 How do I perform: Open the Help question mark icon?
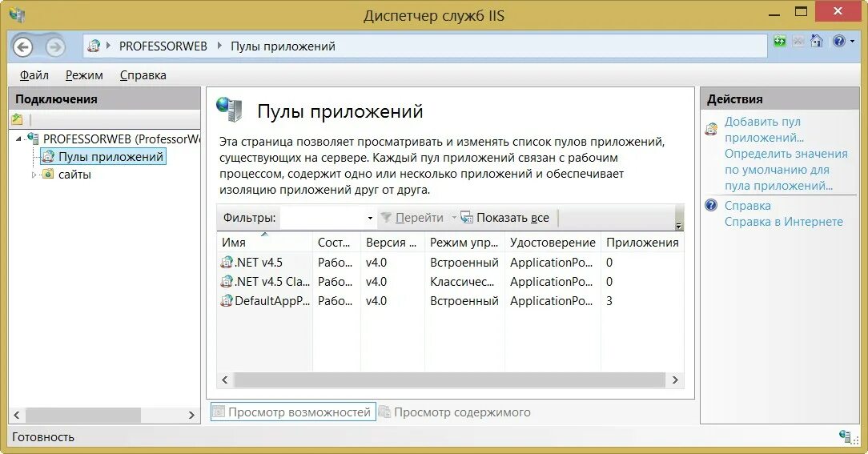[x=838, y=41]
